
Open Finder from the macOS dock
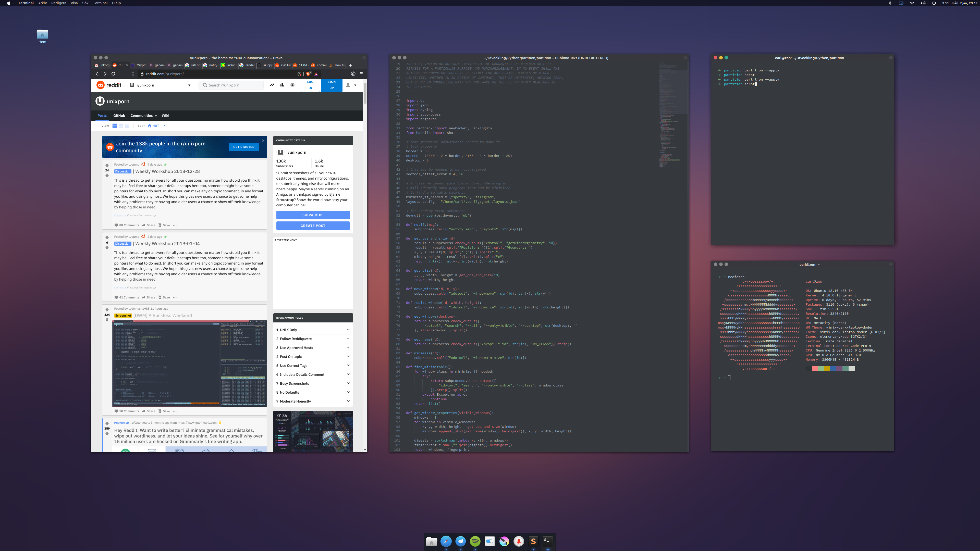pyautogui.click(x=432, y=541)
